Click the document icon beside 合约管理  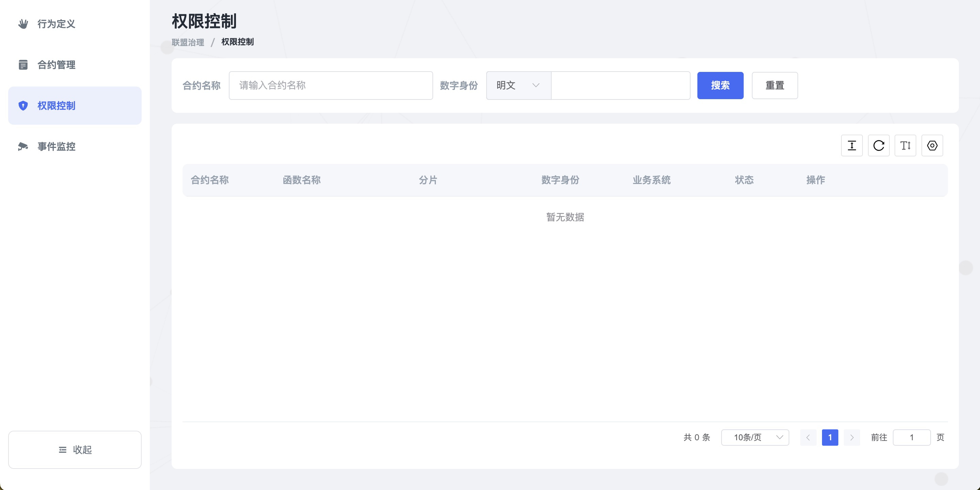[x=23, y=65]
